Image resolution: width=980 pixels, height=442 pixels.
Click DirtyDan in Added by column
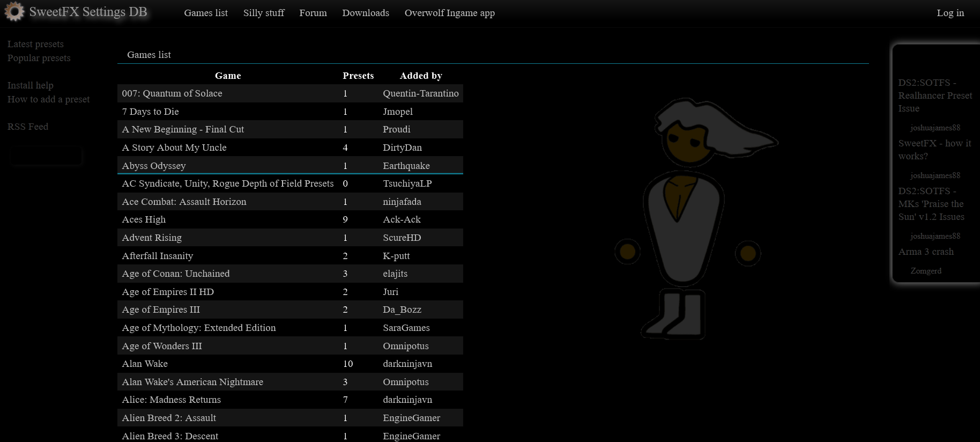(x=403, y=148)
